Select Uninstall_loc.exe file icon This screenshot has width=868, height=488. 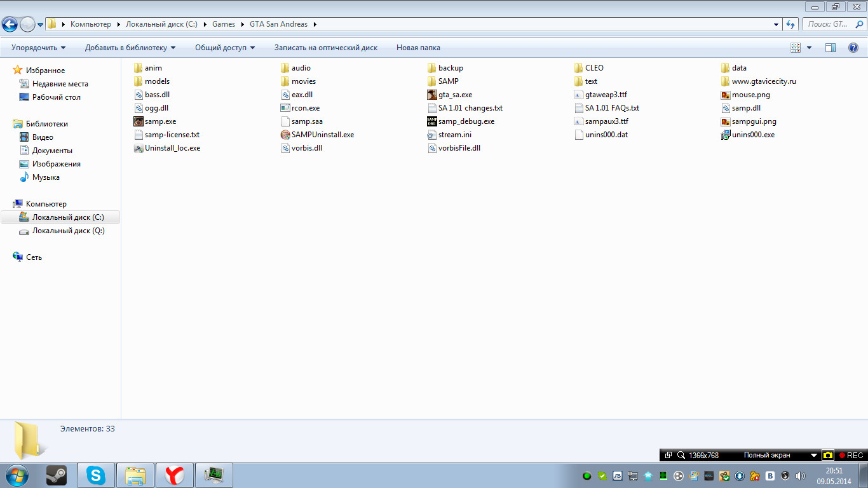point(139,148)
